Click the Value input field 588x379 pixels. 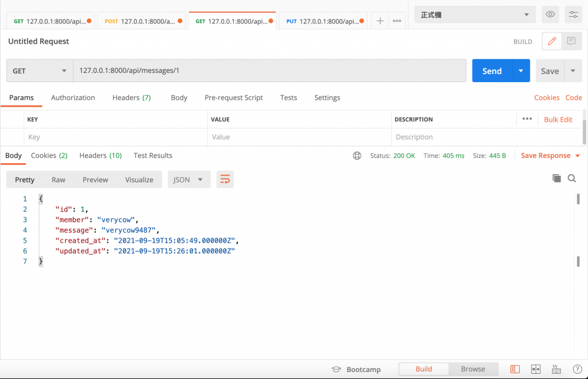[x=299, y=137]
